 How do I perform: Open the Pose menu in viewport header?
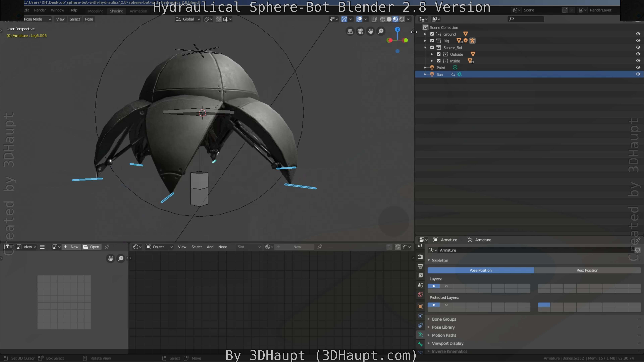coord(89,19)
